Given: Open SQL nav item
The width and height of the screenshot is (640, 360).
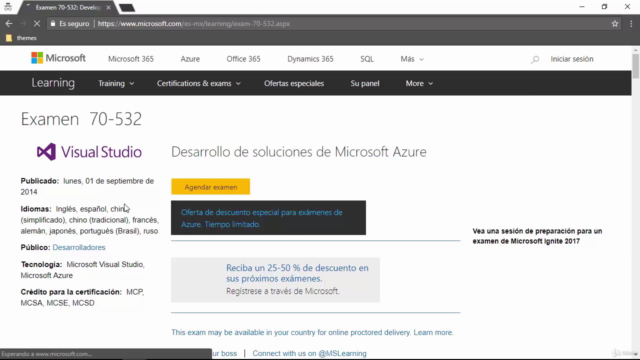Looking at the screenshot, I should point(367,59).
